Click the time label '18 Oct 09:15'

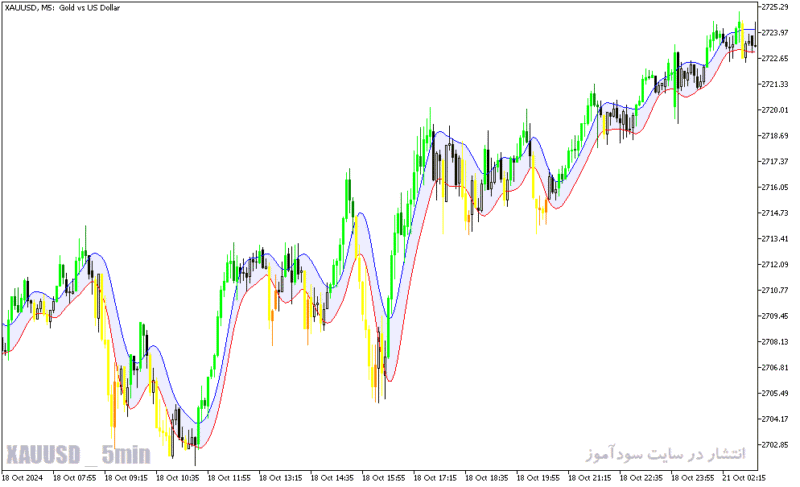point(126,478)
